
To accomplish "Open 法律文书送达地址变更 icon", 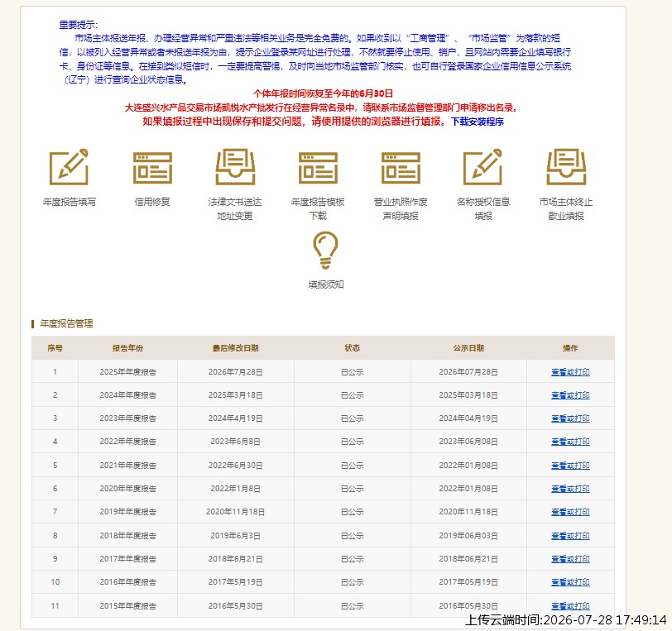I will 235,167.
